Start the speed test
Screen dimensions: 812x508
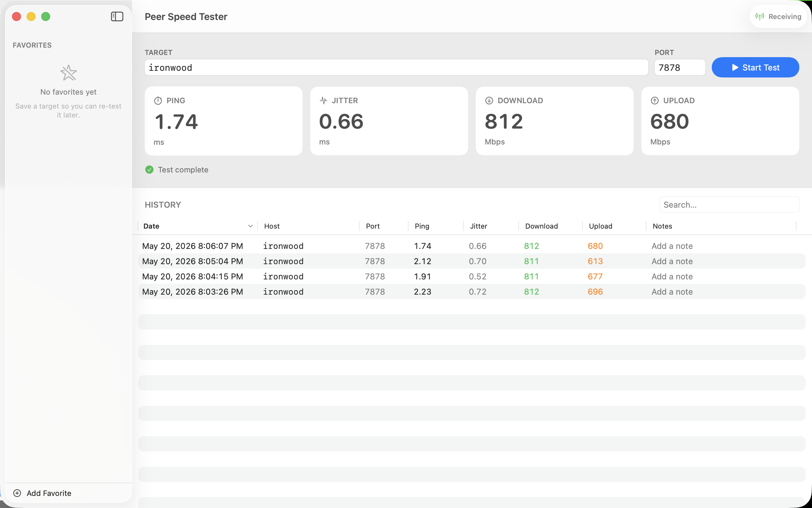pos(755,68)
